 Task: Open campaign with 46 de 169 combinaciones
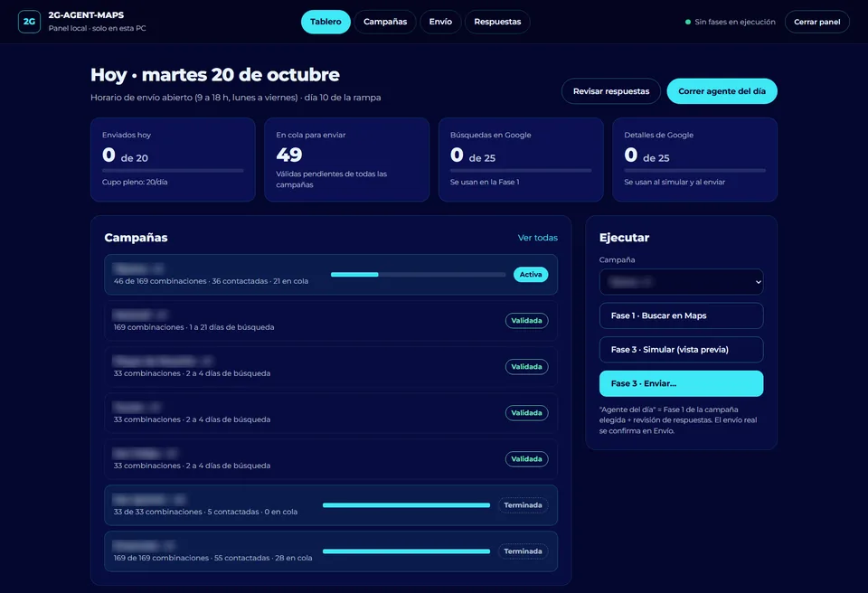331,275
